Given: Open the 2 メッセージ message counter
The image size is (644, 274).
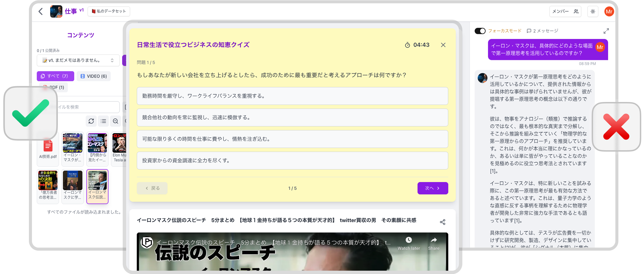Looking at the screenshot, I should pos(542,31).
